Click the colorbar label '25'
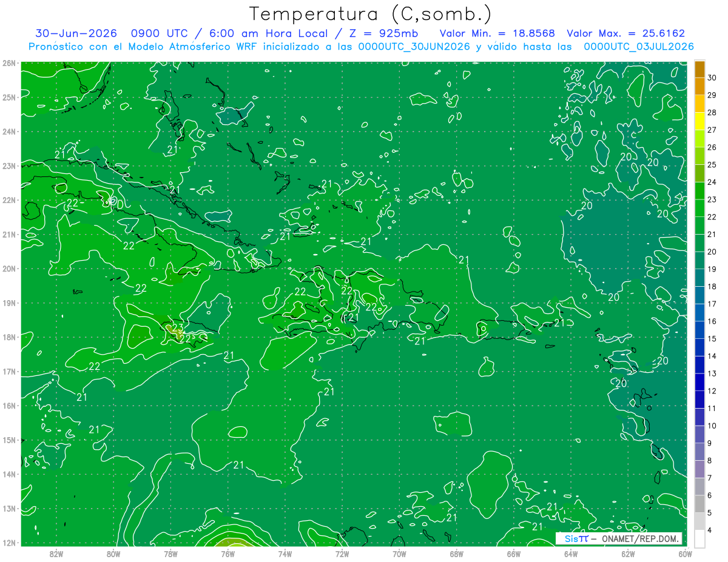Viewport: 728px width, 562px height. (712, 164)
